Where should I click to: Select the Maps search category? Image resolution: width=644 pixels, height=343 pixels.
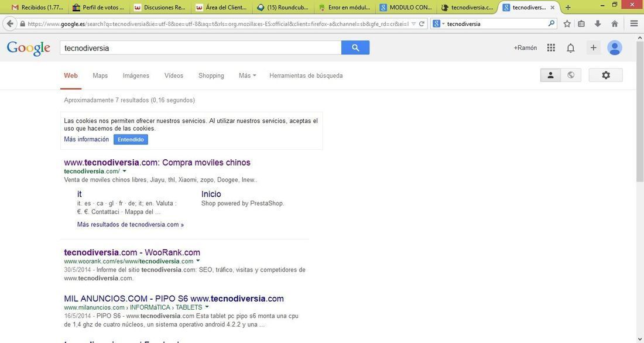(x=100, y=76)
